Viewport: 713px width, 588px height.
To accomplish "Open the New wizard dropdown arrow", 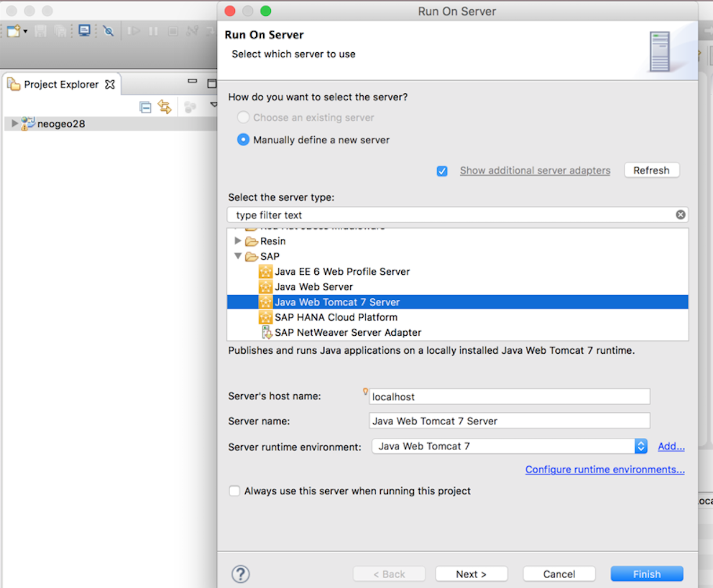I will coord(25,31).
